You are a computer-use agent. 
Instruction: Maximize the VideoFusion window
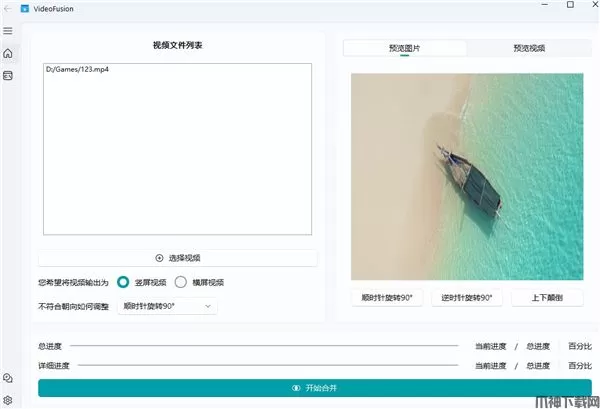coord(570,5)
